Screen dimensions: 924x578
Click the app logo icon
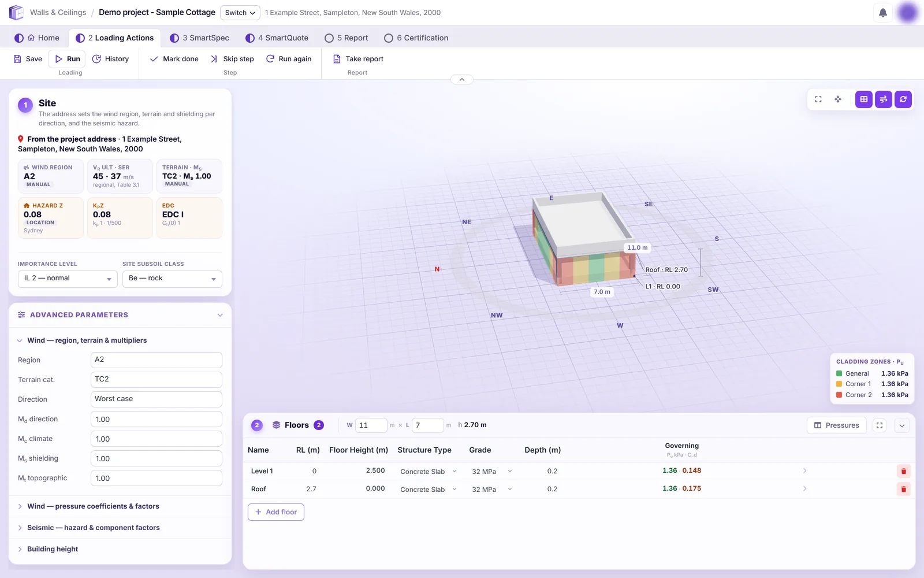[16, 12]
